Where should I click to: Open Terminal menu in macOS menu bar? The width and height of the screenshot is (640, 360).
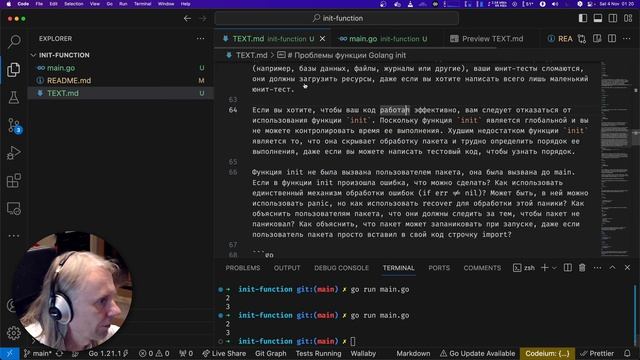[142, 4]
